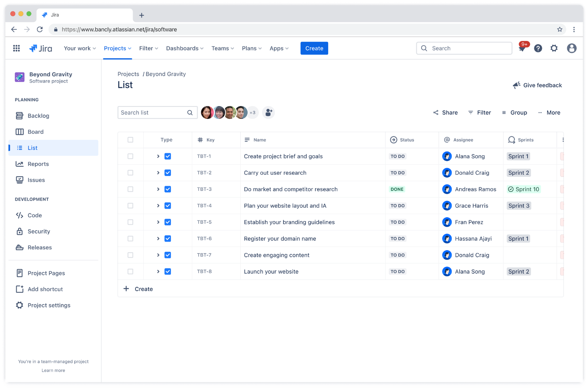The height and width of the screenshot is (392, 588).
Task: Open the Dashboards dropdown
Action: coord(184,48)
